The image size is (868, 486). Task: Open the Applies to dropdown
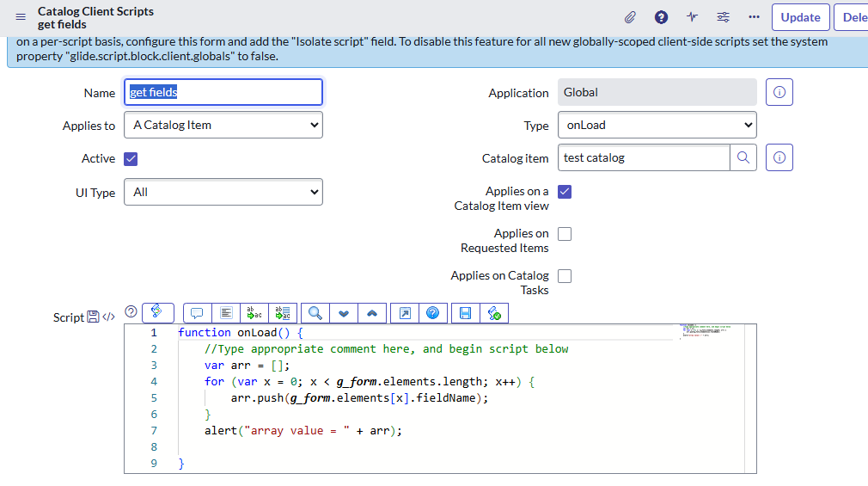tap(223, 125)
